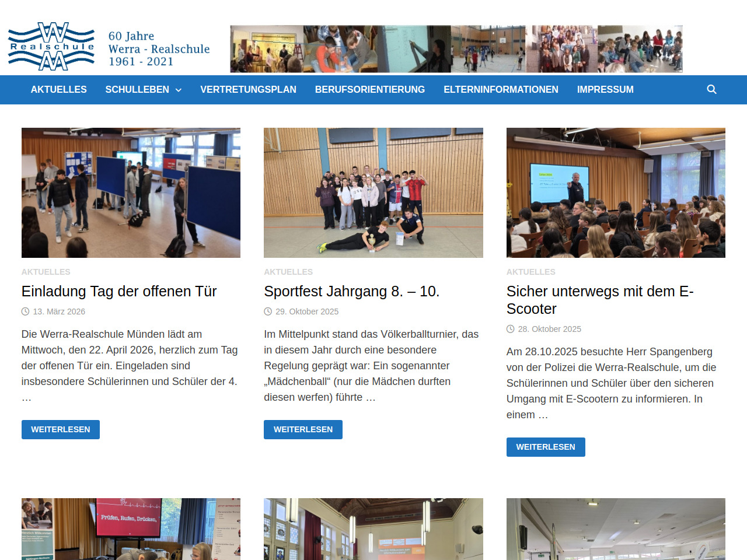Click the header photo collage banner

click(456, 49)
